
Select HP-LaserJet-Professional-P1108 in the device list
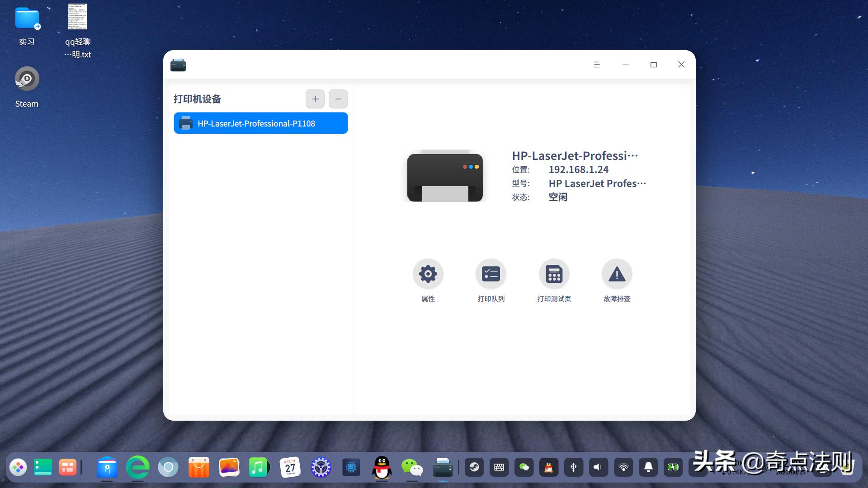point(260,123)
